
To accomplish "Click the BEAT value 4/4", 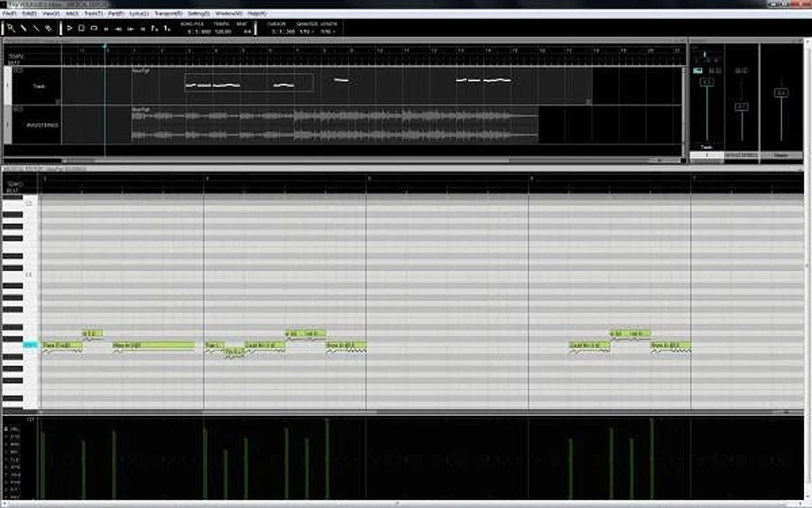I will pos(247,32).
